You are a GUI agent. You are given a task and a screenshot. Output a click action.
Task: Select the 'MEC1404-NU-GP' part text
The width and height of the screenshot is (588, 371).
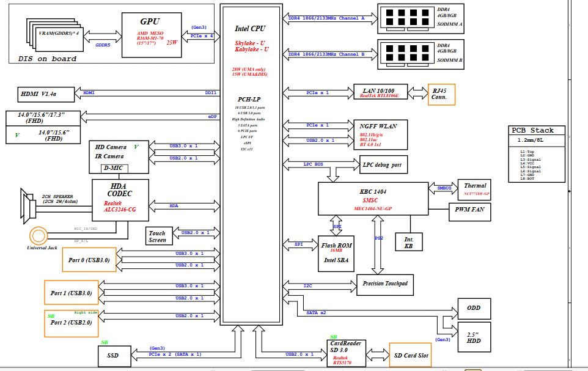373,208
